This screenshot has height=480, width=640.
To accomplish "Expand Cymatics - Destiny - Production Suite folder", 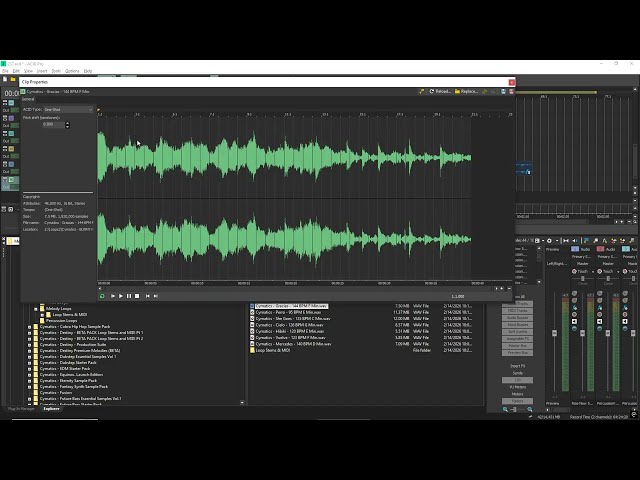I will coord(29,345).
